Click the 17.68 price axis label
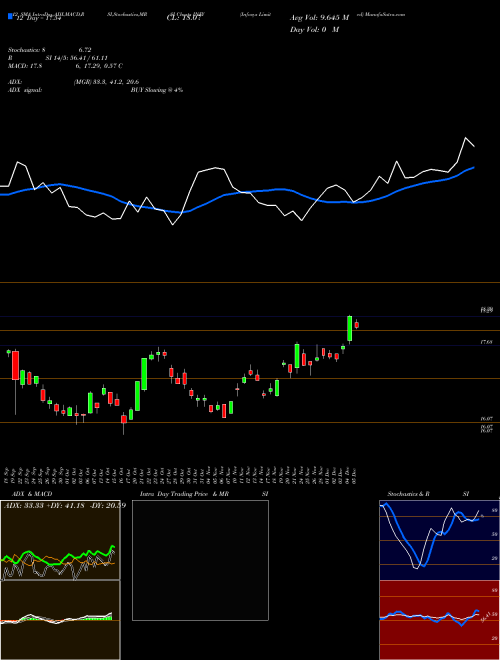 pos(486,343)
